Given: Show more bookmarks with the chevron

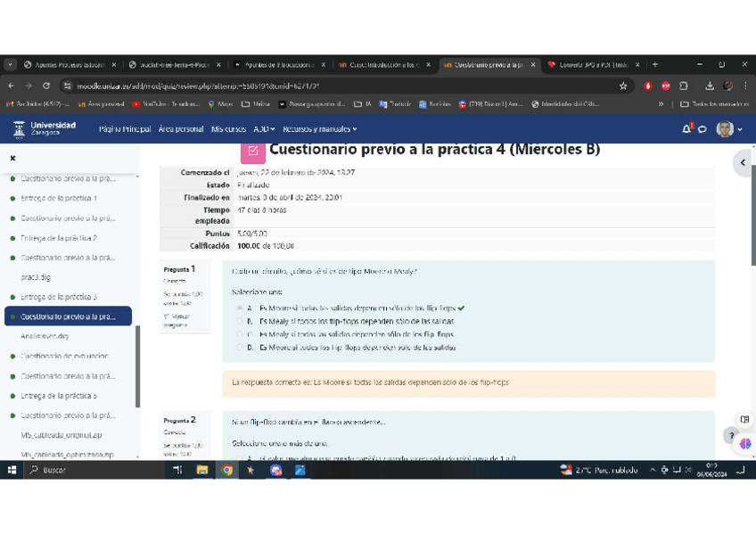Looking at the screenshot, I should 661,103.
